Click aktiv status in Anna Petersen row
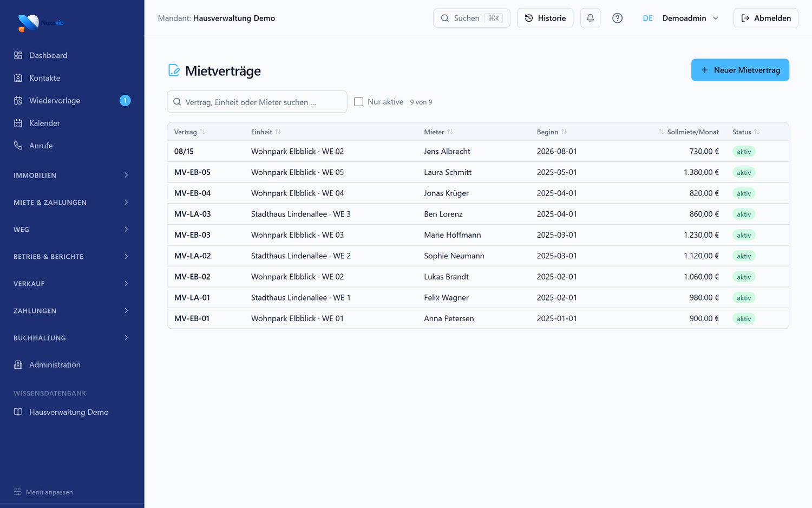The width and height of the screenshot is (812, 508). (x=744, y=318)
